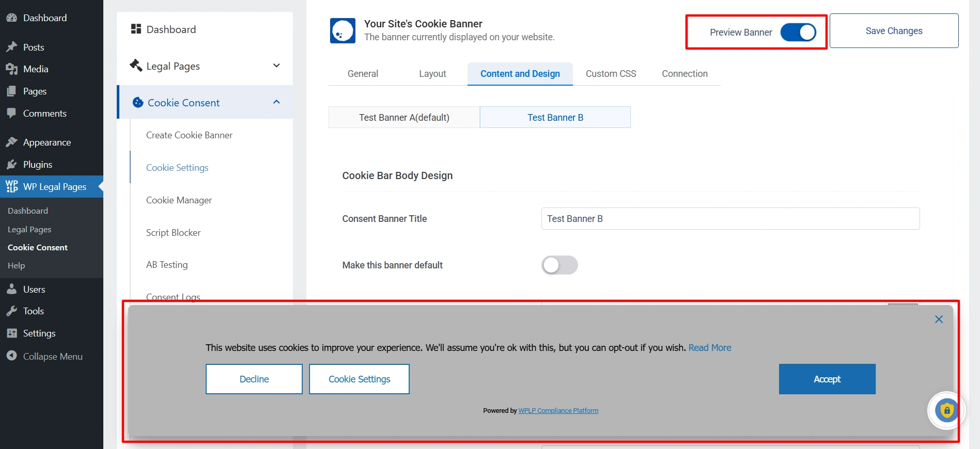Screen dimensions: 980x449
Task: Click the Users icon in sidebar
Action: (11, 290)
